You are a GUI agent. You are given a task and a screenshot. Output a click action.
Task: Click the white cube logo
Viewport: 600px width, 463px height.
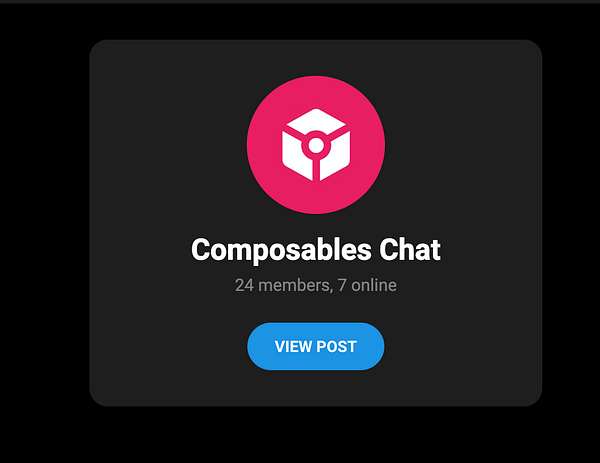point(316,145)
